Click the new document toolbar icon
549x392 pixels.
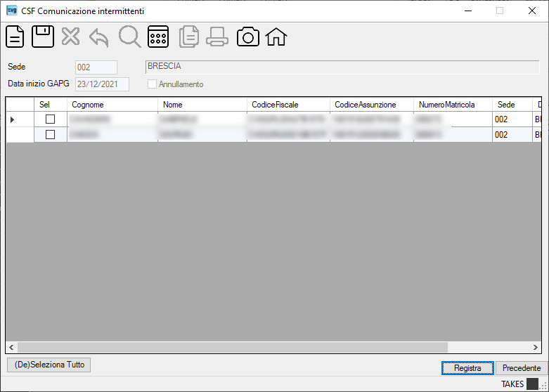[15, 37]
